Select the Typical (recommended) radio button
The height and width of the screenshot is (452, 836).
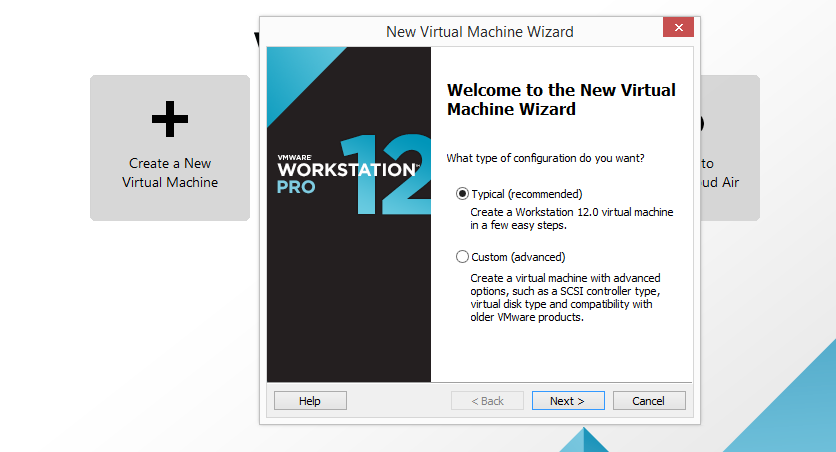tap(462, 194)
